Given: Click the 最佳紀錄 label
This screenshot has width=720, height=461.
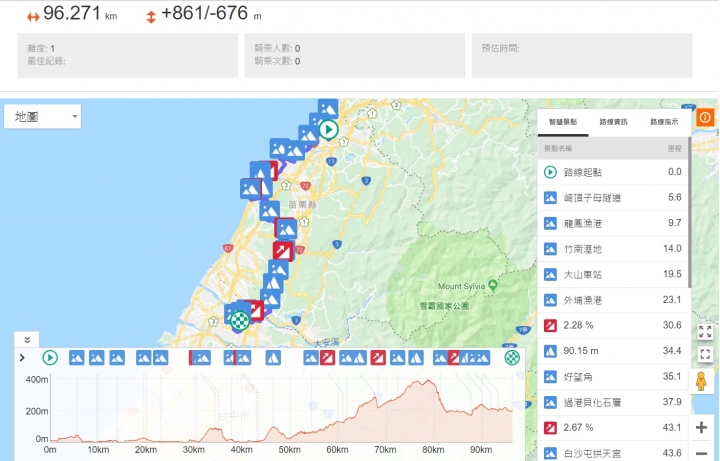Looking at the screenshot, I should tap(46, 61).
